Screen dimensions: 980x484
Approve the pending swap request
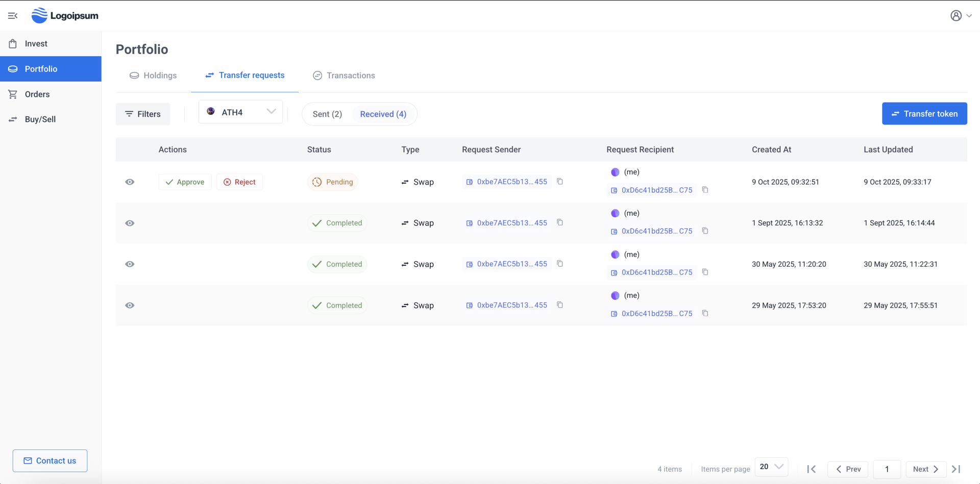pos(185,182)
